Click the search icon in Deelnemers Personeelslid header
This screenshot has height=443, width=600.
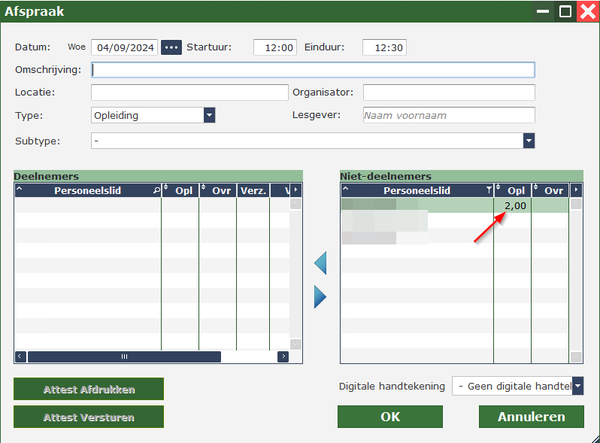[x=156, y=190]
